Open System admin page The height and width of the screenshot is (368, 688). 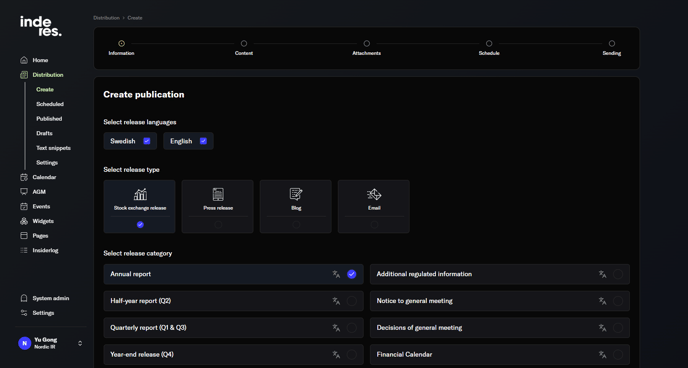(50, 298)
